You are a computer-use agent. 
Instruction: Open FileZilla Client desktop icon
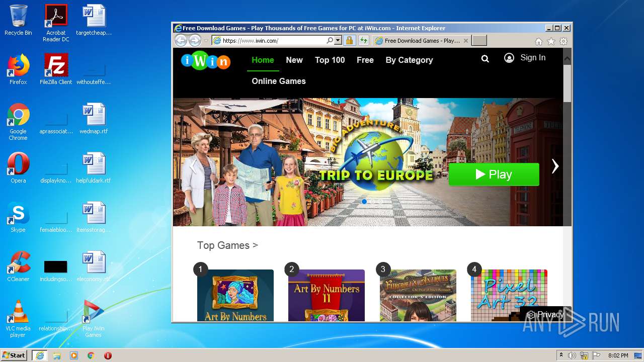coord(56,69)
